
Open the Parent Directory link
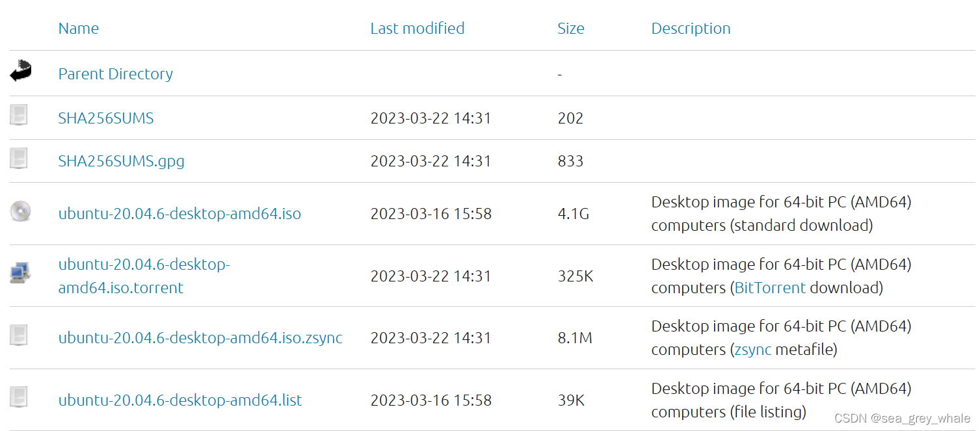point(115,73)
